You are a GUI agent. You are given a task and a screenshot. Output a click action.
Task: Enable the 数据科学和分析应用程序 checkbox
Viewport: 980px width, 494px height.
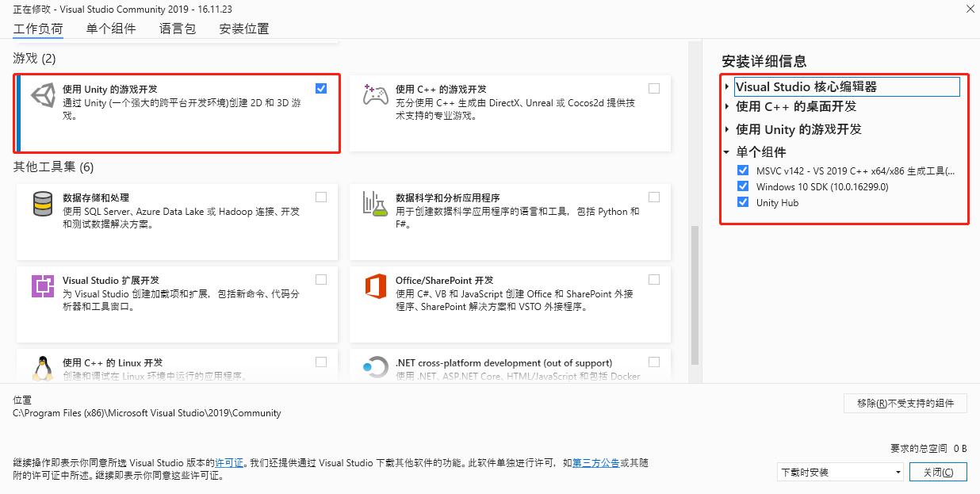click(x=654, y=197)
